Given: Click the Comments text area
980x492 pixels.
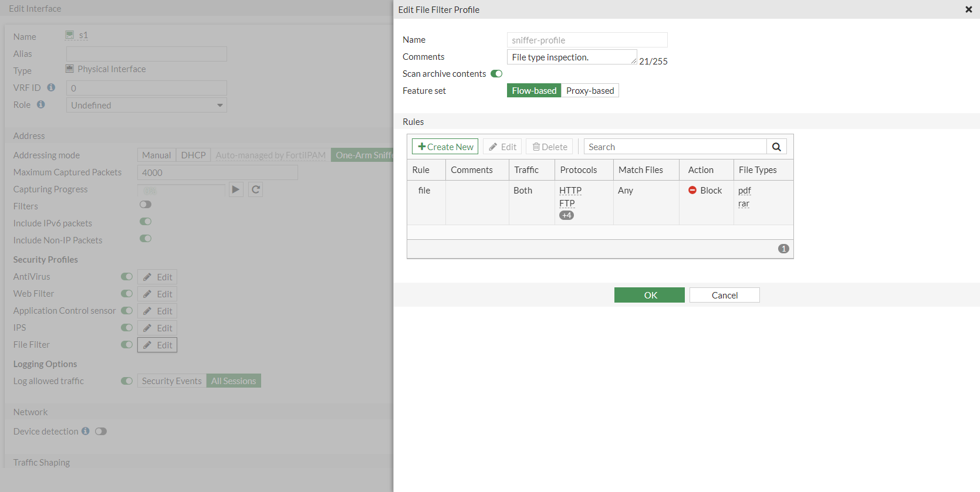Looking at the screenshot, I should (572, 57).
